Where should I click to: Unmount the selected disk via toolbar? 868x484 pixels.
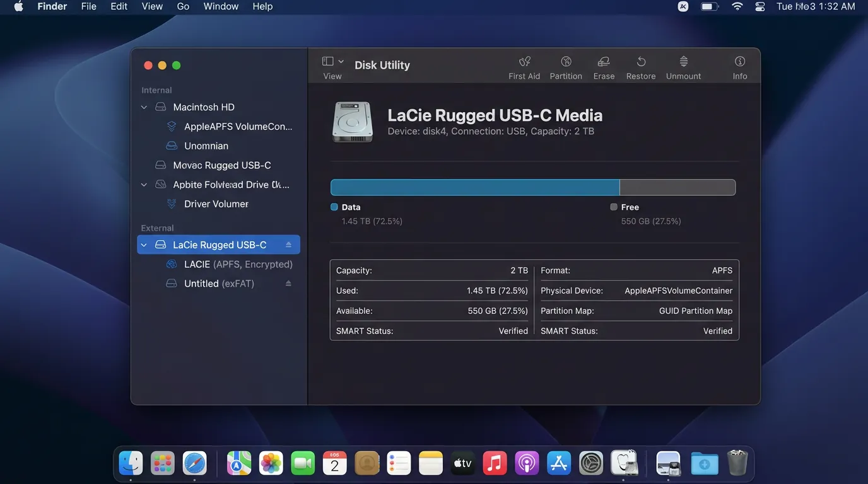684,67
